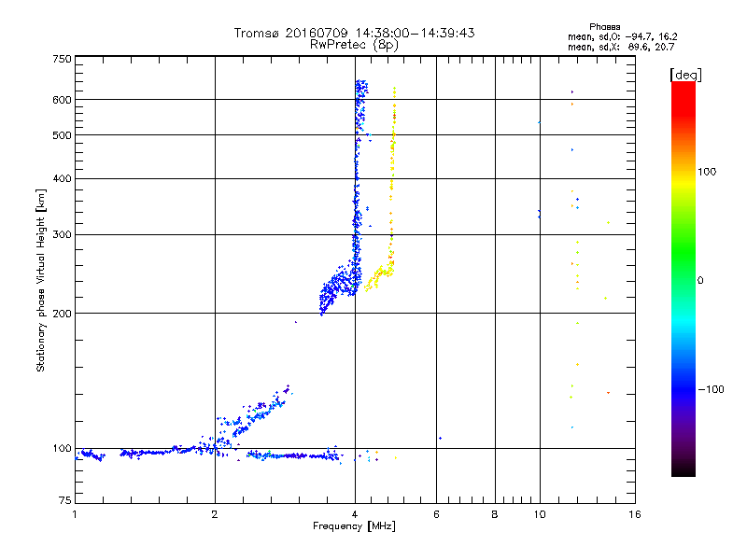This screenshot has width=747, height=560.
Task: Click the "100" height axis tick label
Action: tap(62, 449)
